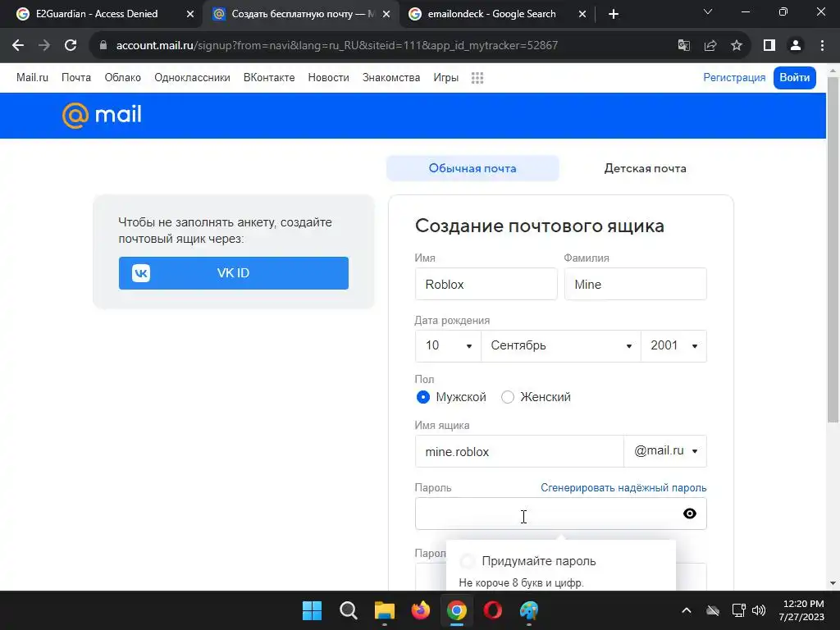Open Игры in the top navigation
This screenshot has height=630, width=840.
tap(445, 78)
